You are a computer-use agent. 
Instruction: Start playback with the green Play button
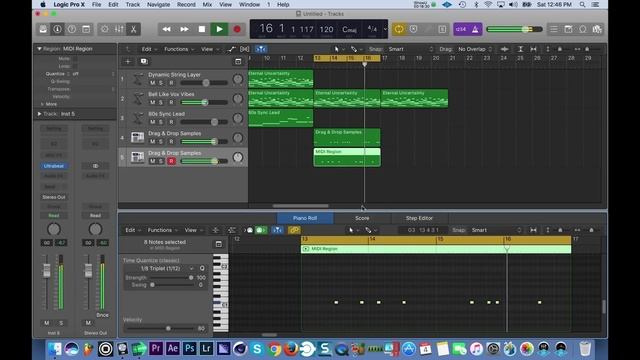[x=219, y=29]
